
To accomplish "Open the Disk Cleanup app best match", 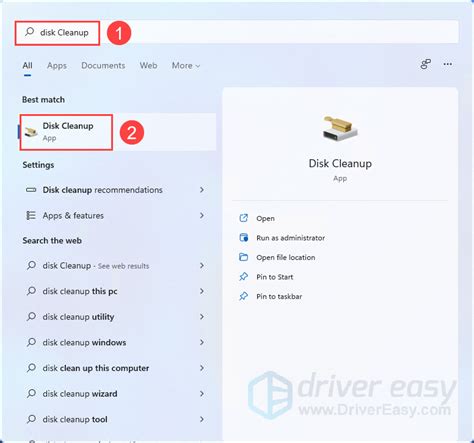I will [x=117, y=132].
